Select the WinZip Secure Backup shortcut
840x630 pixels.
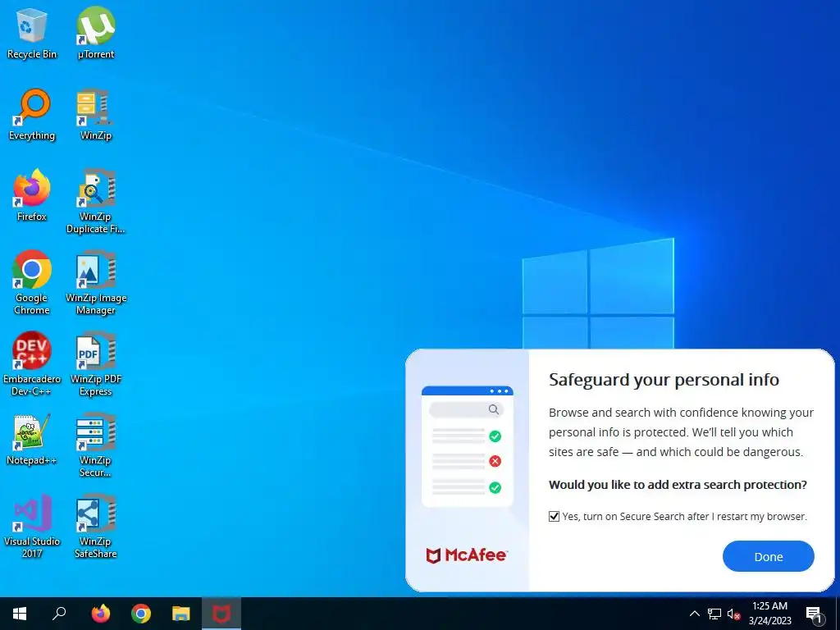pyautogui.click(x=96, y=445)
